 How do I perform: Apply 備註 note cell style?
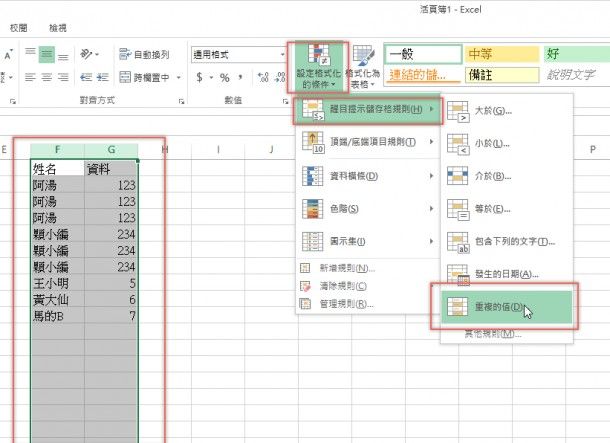click(502, 75)
